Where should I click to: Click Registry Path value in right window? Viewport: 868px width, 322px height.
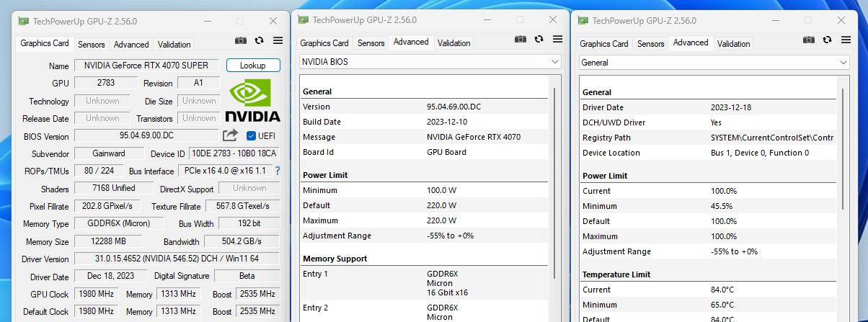pos(772,138)
